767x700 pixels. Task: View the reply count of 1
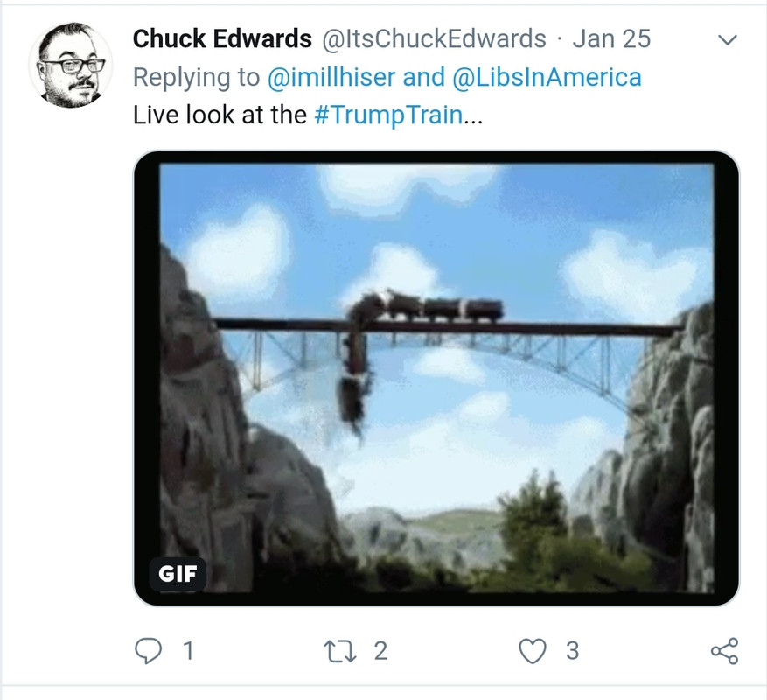click(x=188, y=652)
